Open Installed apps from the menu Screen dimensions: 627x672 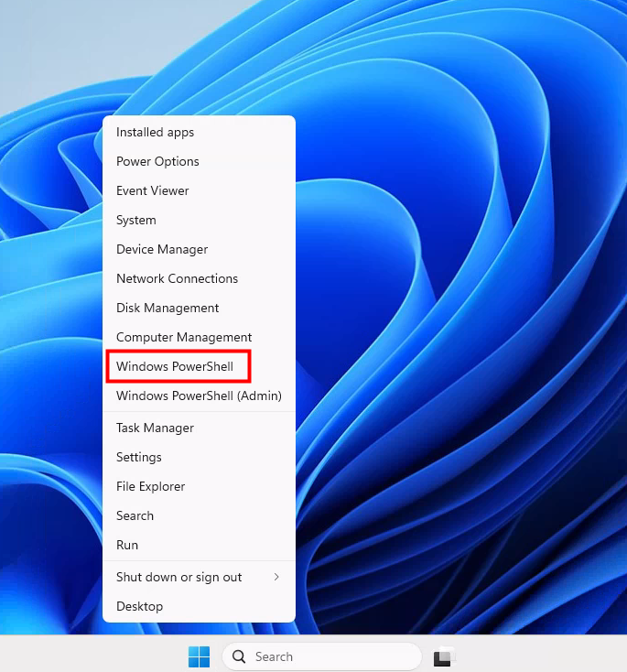coord(155,132)
